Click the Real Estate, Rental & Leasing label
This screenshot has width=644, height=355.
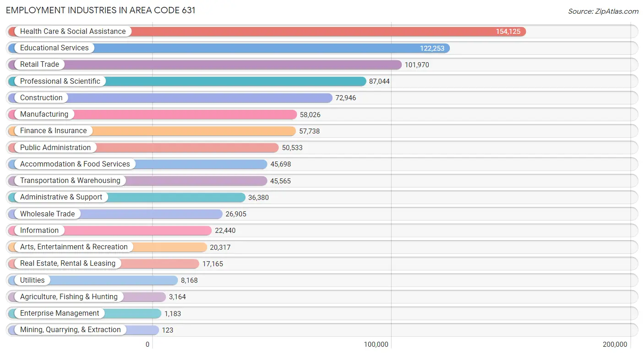(x=68, y=263)
